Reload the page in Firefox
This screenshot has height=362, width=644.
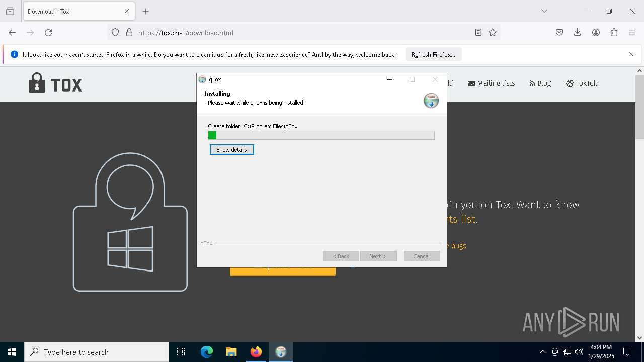tap(48, 33)
